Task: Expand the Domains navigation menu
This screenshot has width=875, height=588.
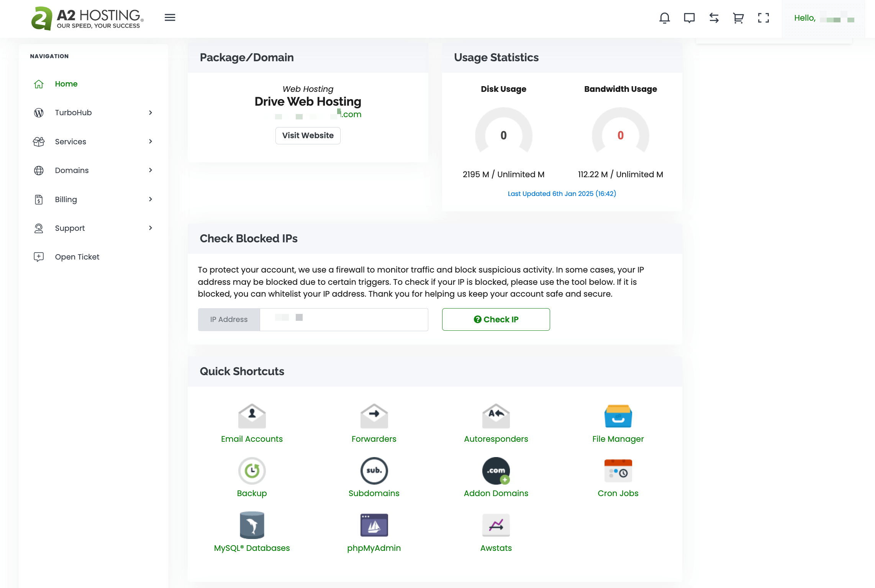Action: tap(72, 170)
